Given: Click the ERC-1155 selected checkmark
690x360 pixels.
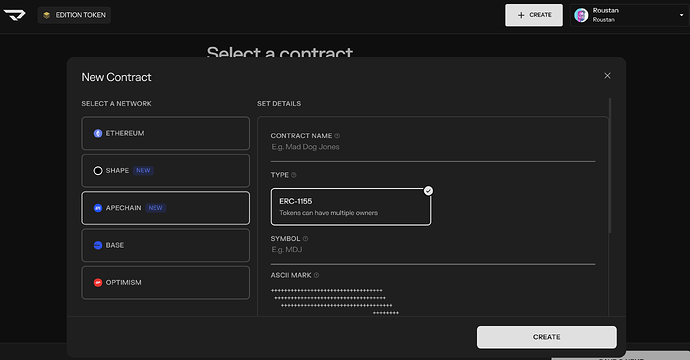Looking at the screenshot, I should [x=428, y=191].
